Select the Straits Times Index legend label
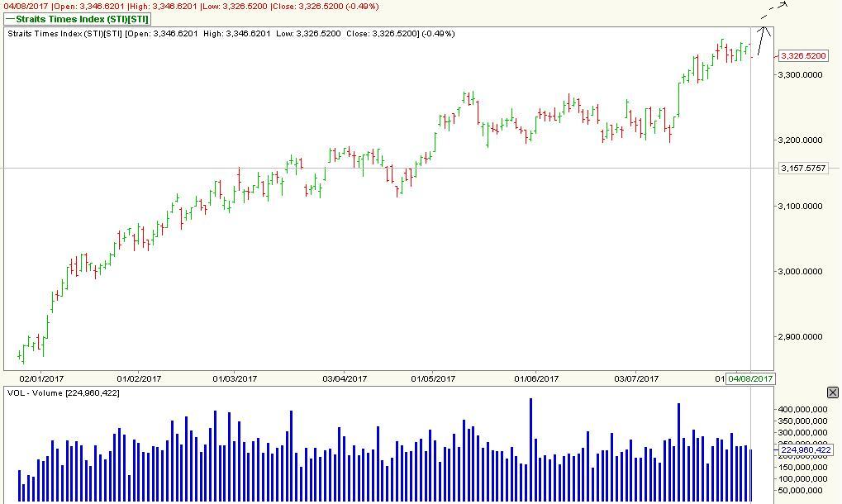This screenshot has width=842, height=504. [78, 19]
